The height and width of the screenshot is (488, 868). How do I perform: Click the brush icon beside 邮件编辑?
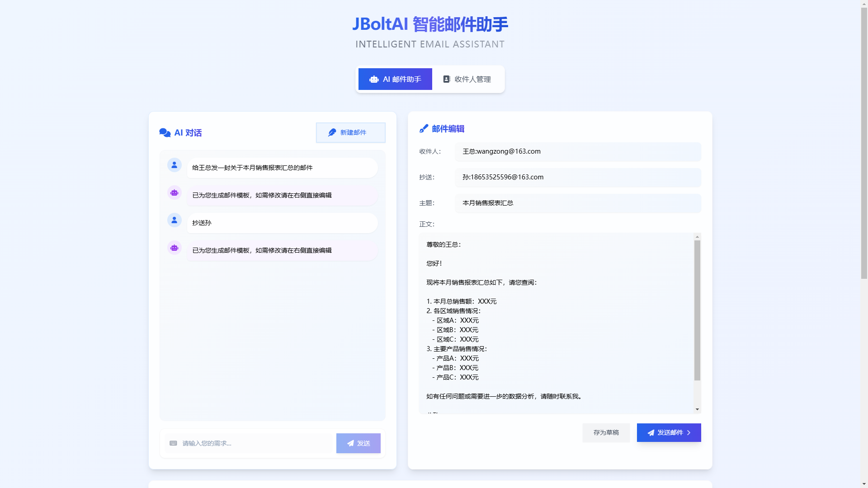(x=424, y=129)
